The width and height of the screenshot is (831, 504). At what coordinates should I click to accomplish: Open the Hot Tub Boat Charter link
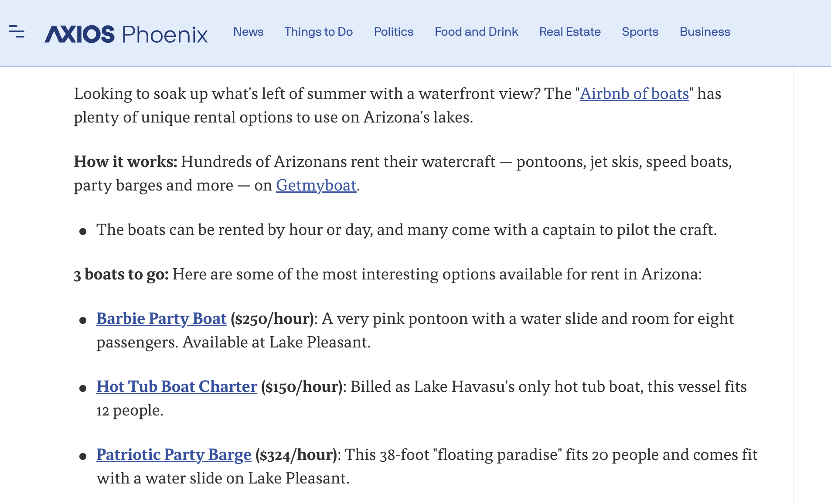177,387
